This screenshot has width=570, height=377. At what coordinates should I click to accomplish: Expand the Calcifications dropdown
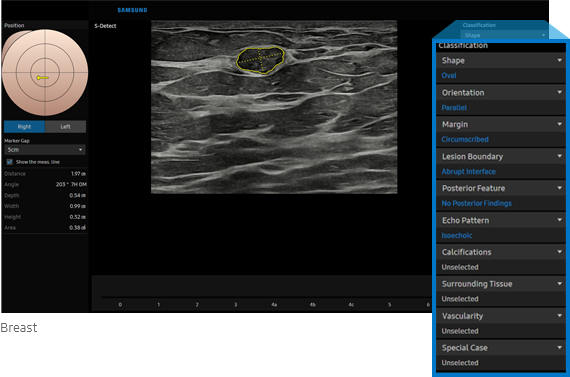tap(501, 252)
